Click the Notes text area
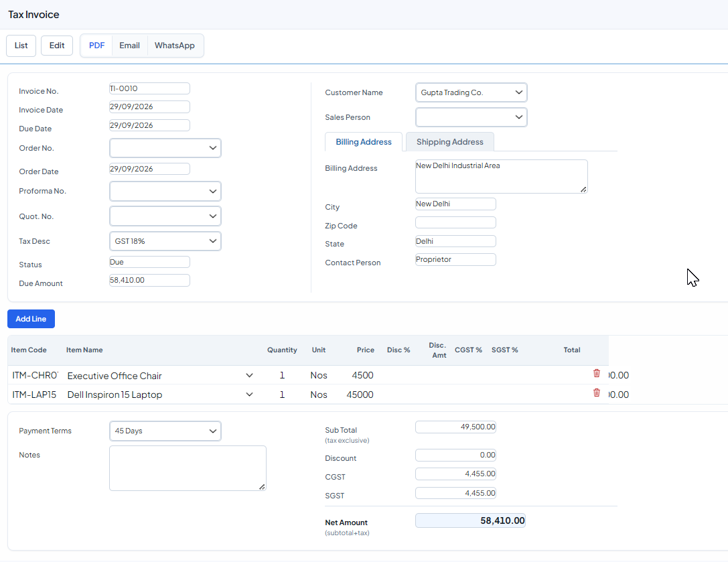Screen dimensions: 728x562 coord(188,468)
